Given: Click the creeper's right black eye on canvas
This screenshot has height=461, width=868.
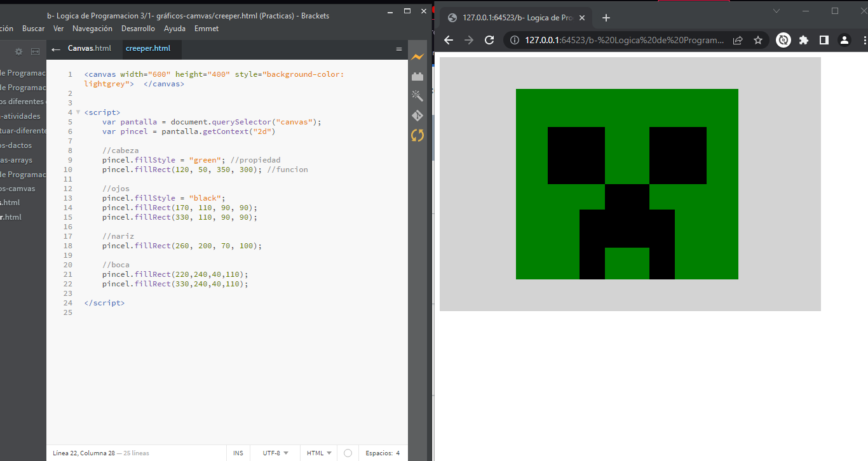Looking at the screenshot, I should 678,156.
